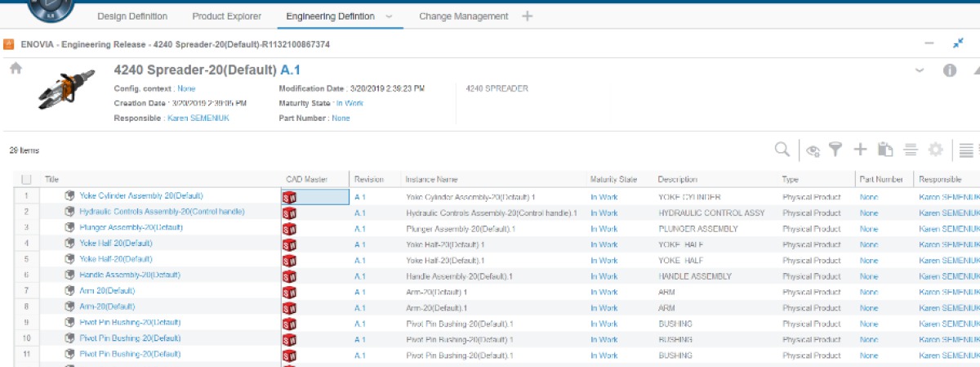Click the search magnifier icon in the toolbar
This screenshot has height=367, width=980.
(x=782, y=149)
